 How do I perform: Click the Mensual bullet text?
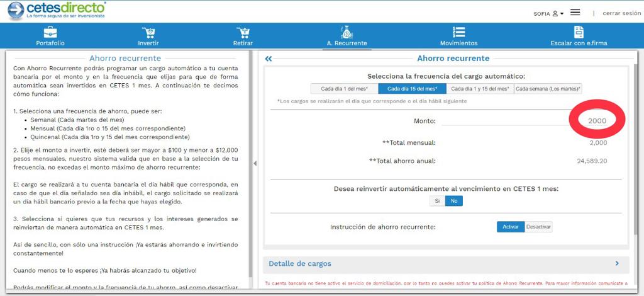click(x=108, y=128)
